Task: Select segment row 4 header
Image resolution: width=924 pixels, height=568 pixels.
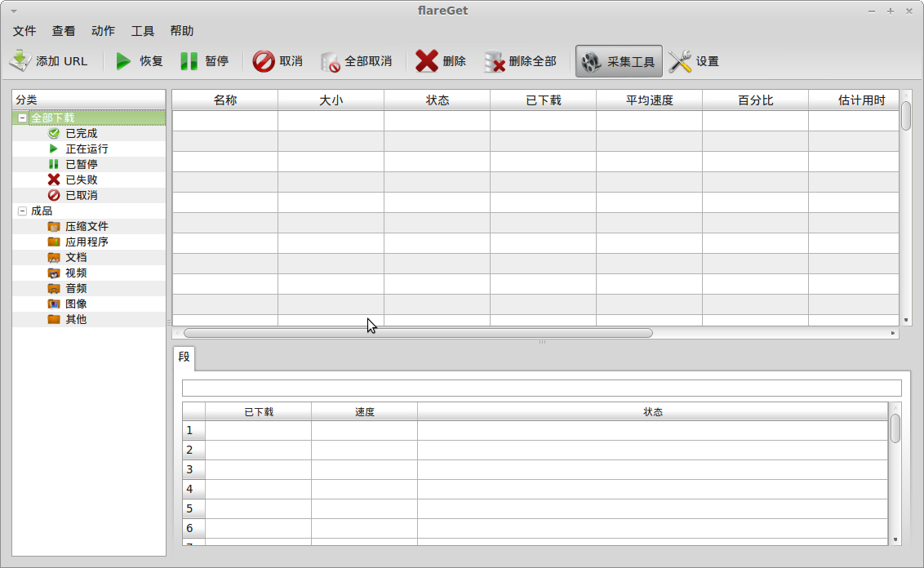Action: (194, 489)
